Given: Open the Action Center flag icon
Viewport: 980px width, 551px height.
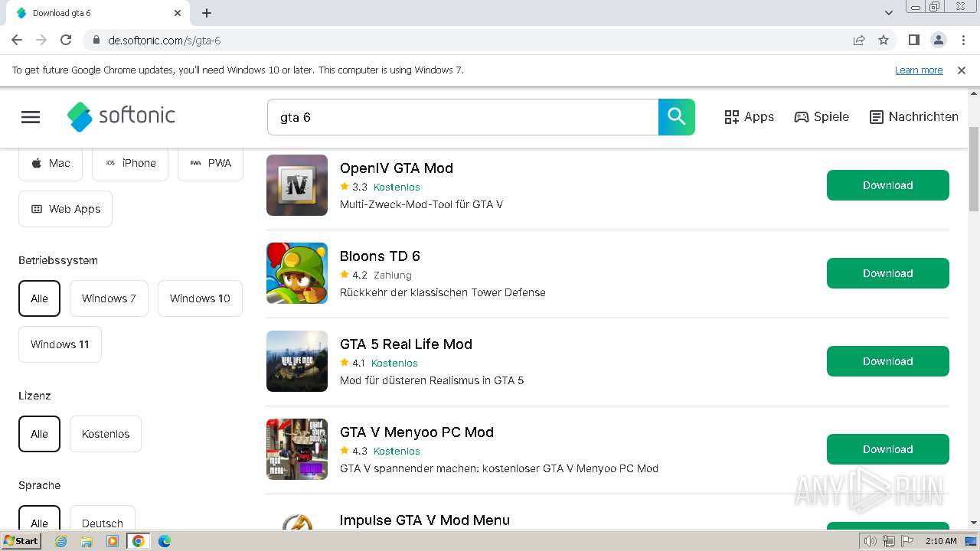Looking at the screenshot, I should 907,541.
